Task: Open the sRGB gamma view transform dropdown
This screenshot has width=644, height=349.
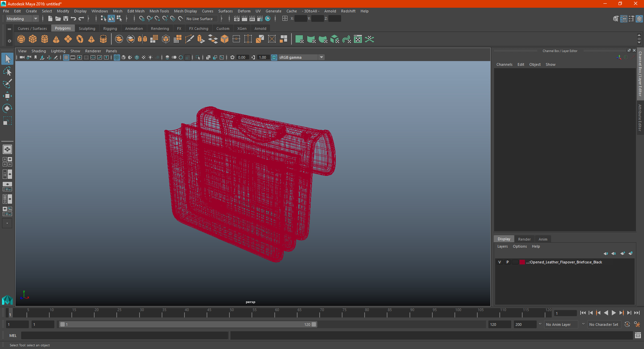Action: (x=301, y=57)
